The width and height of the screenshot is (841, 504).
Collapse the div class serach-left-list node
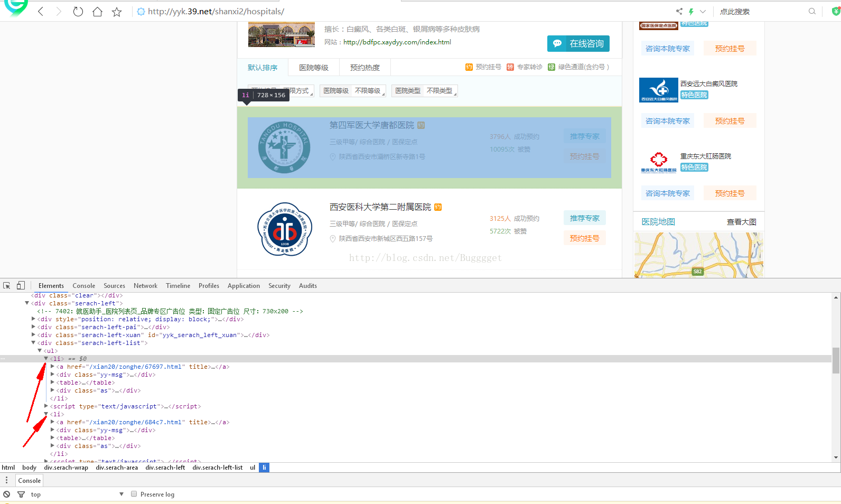pos(33,343)
